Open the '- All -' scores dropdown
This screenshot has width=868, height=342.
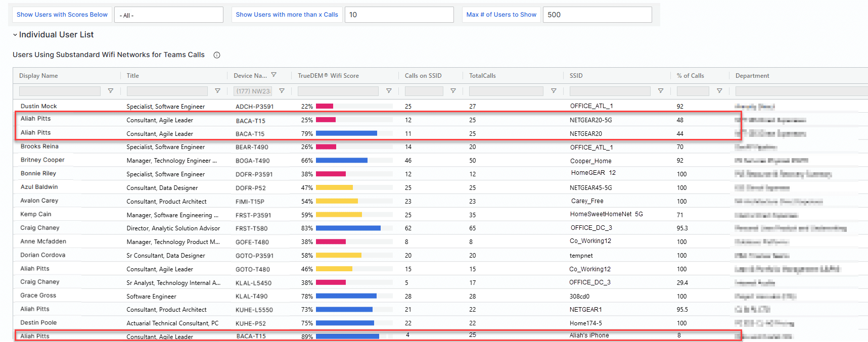point(169,15)
